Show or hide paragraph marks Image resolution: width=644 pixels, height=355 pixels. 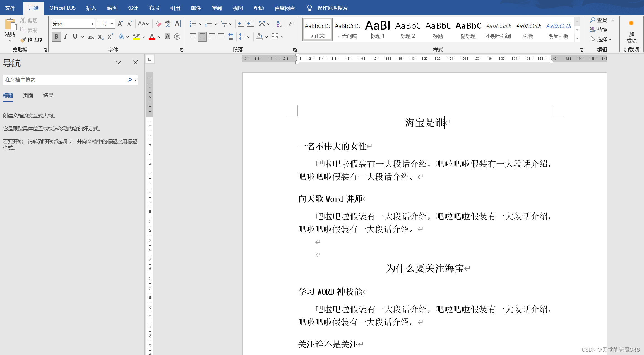[290, 24]
